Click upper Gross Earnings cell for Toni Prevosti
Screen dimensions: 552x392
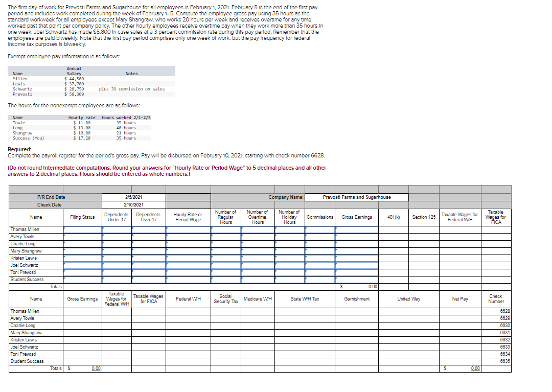pyautogui.click(x=357, y=272)
